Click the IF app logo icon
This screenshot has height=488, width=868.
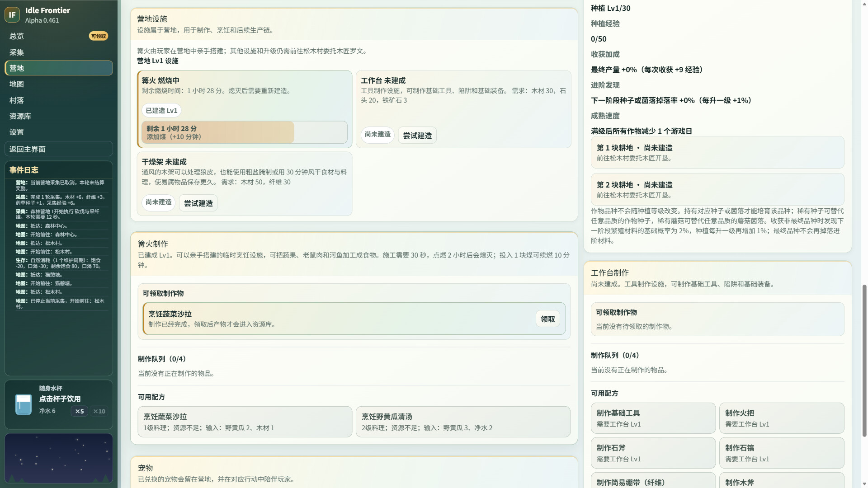pos(12,15)
